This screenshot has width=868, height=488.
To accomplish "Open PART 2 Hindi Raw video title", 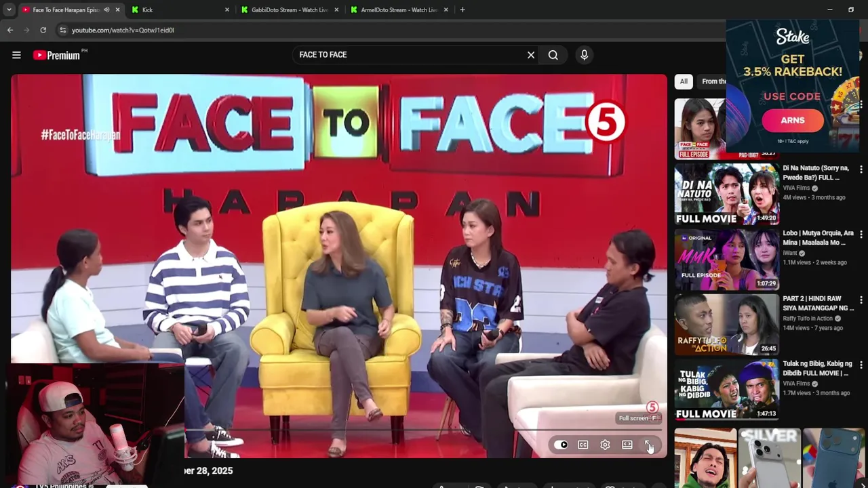I will tap(818, 303).
